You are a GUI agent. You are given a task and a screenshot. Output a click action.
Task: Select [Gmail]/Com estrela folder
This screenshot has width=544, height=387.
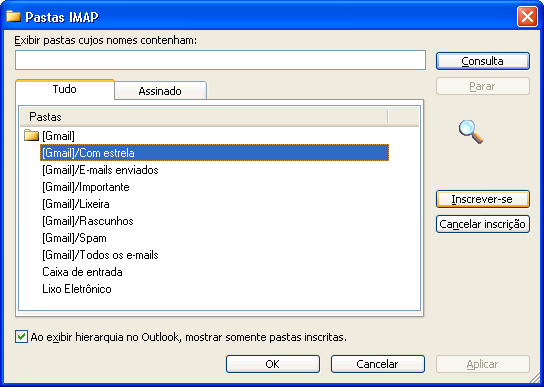214,153
